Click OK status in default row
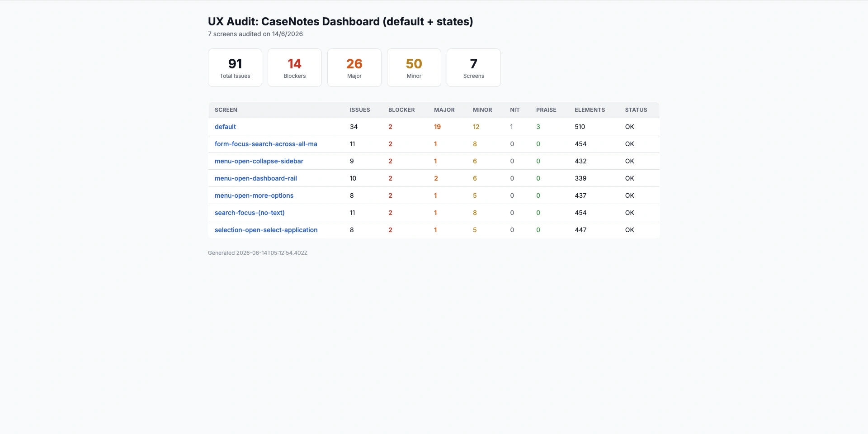The image size is (868, 434). pos(630,127)
